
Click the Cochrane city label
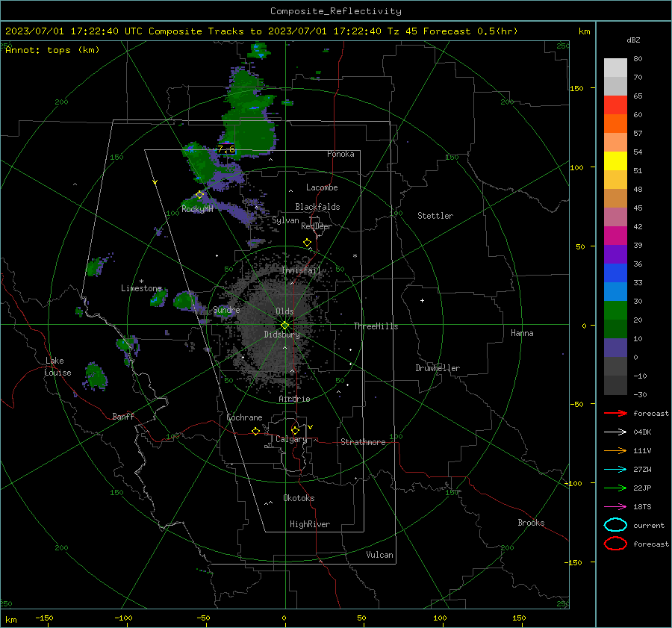[x=244, y=417]
